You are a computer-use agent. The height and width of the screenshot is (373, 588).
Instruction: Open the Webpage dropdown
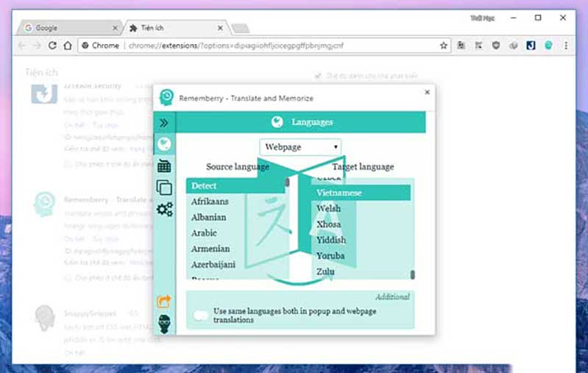300,147
